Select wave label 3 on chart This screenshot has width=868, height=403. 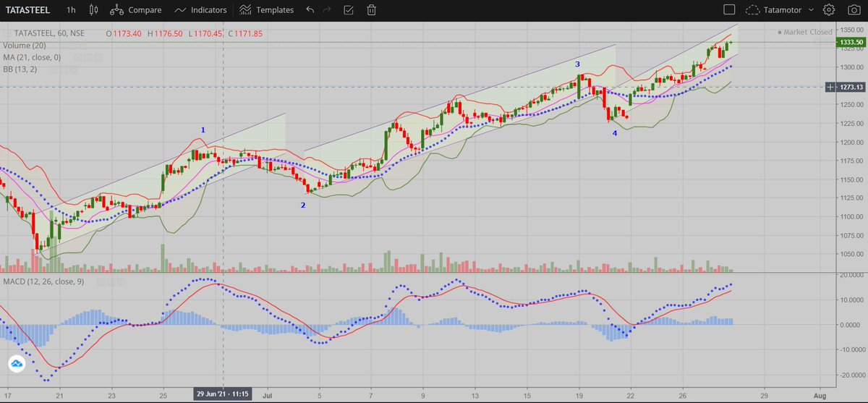pyautogui.click(x=577, y=64)
